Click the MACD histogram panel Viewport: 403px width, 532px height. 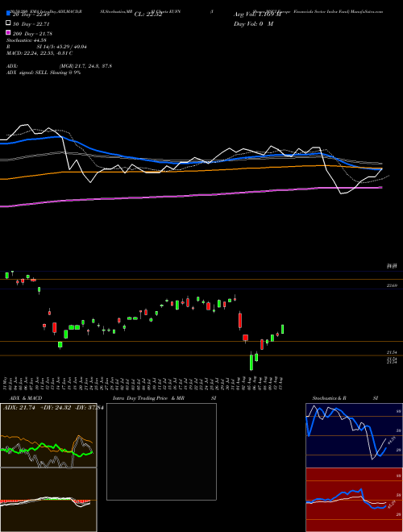click(x=48, y=500)
